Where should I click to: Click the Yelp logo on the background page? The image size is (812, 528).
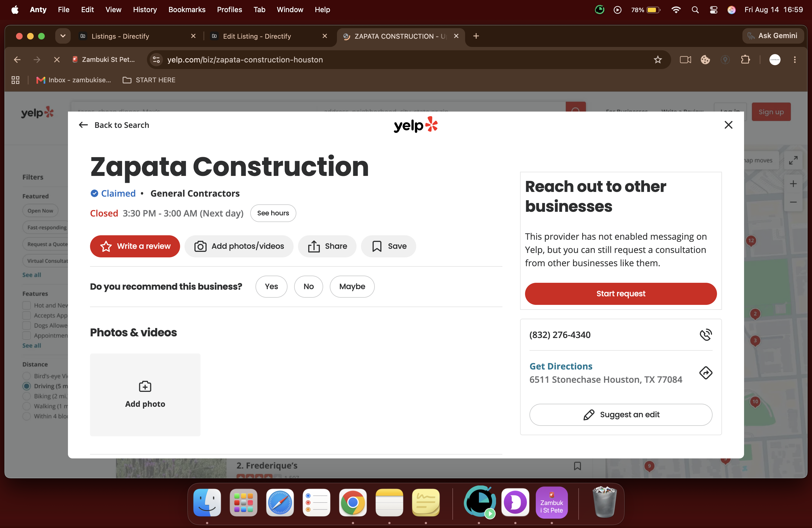[38, 112]
